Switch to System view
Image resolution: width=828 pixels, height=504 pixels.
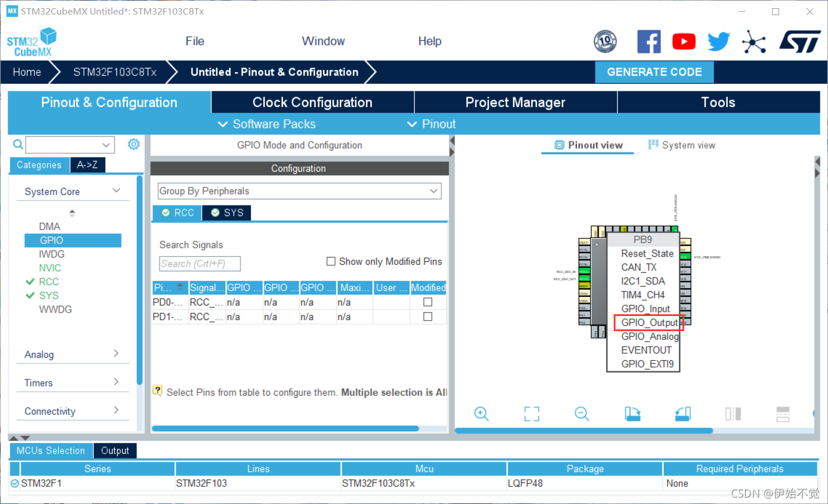click(x=682, y=145)
